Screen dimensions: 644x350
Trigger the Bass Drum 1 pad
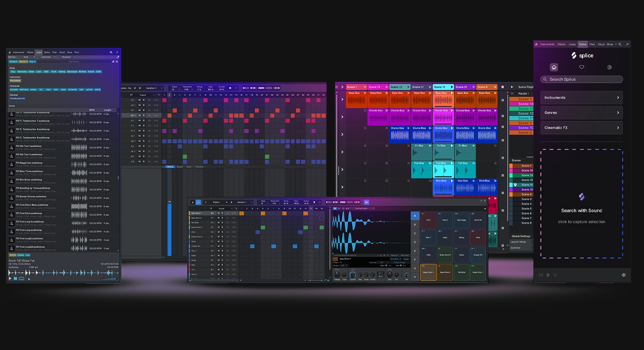(428, 272)
